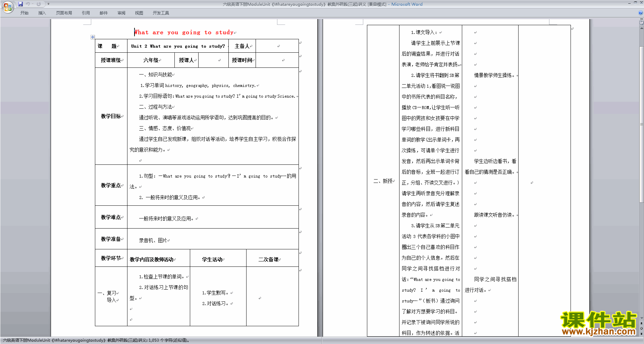644x344 pixels.
Task: Click the '教学环节' header cell
Action: pyautogui.click(x=111, y=258)
